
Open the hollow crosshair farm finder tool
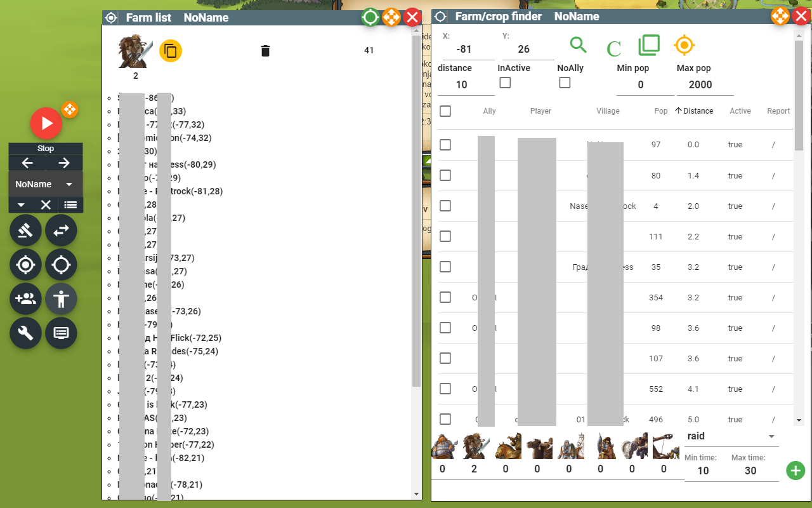pyautogui.click(x=61, y=265)
